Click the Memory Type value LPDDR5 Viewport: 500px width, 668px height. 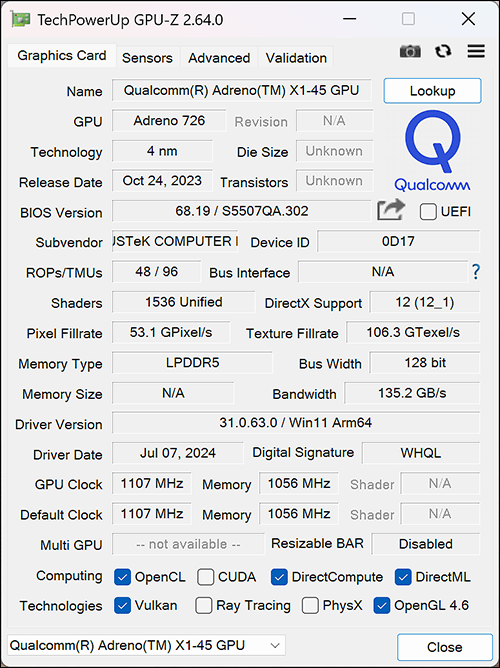pos(192,363)
